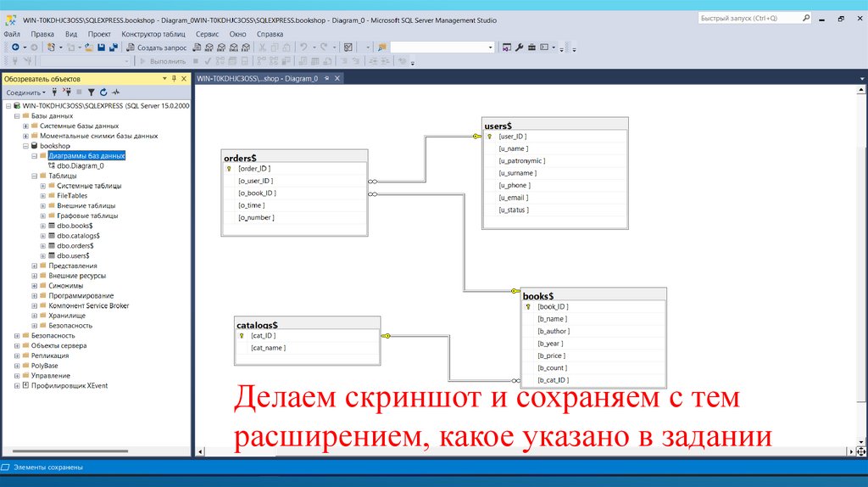This screenshot has width=868, height=487.
Task: Open the Правка menu
Action: [x=42, y=34]
